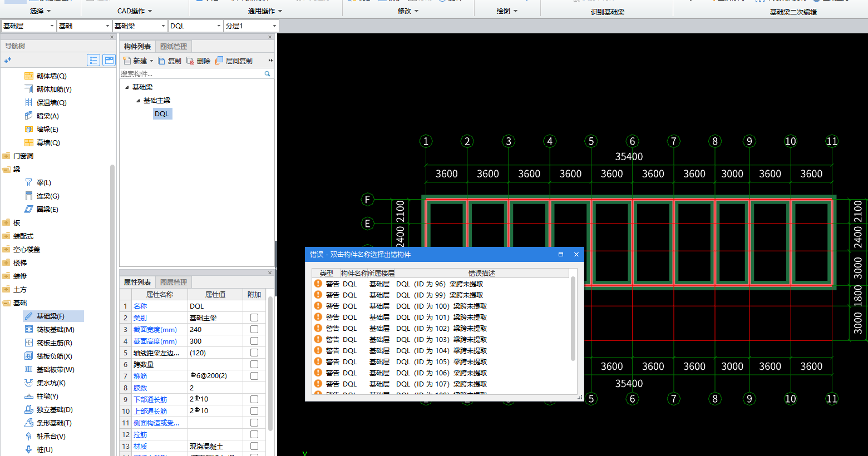Open 截面宽度(mm) property link
Image resolution: width=868 pixels, height=456 pixels.
[x=155, y=329]
